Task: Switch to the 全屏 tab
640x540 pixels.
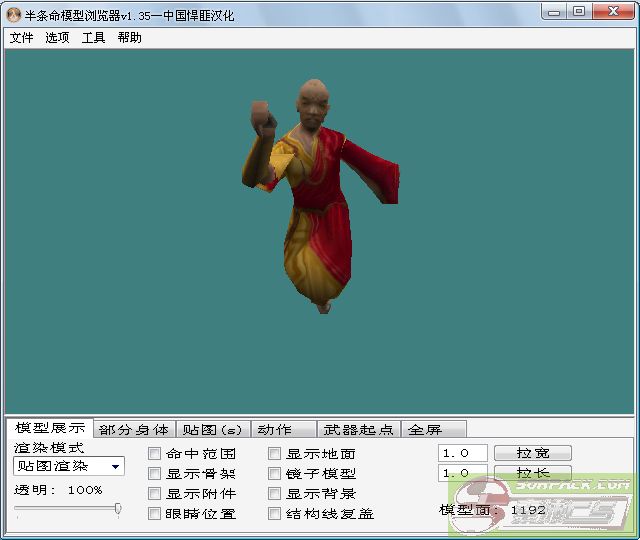Action: (424, 430)
